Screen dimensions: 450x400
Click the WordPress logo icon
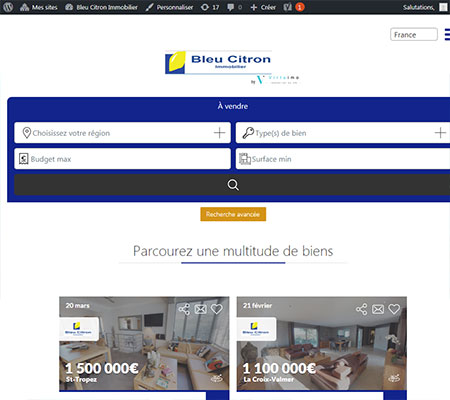pyautogui.click(x=8, y=7)
